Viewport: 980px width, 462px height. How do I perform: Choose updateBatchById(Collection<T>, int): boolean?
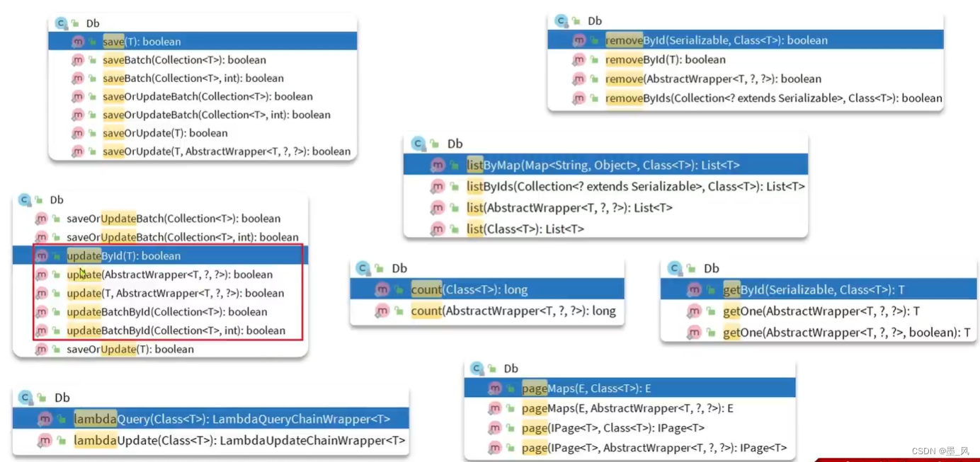coord(176,330)
